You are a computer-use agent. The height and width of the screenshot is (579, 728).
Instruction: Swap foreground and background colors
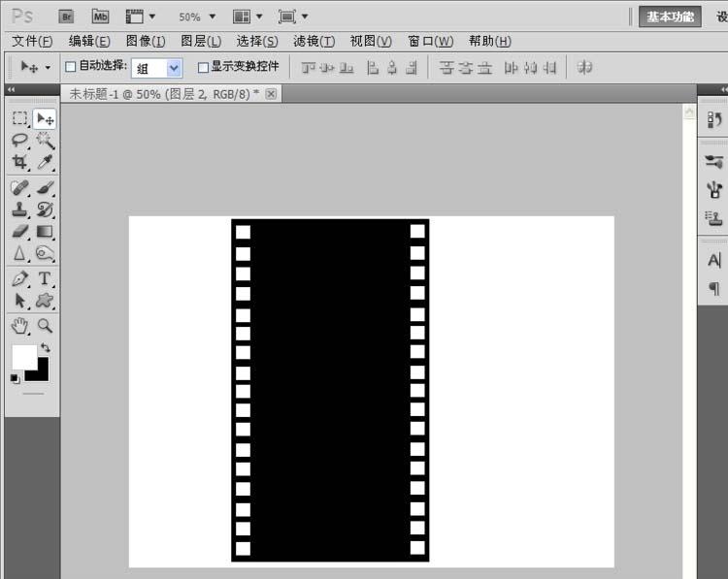pyautogui.click(x=45, y=347)
